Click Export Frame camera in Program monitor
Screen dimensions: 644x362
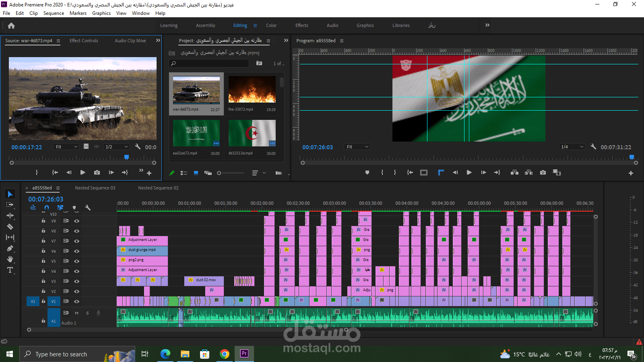pos(543,173)
